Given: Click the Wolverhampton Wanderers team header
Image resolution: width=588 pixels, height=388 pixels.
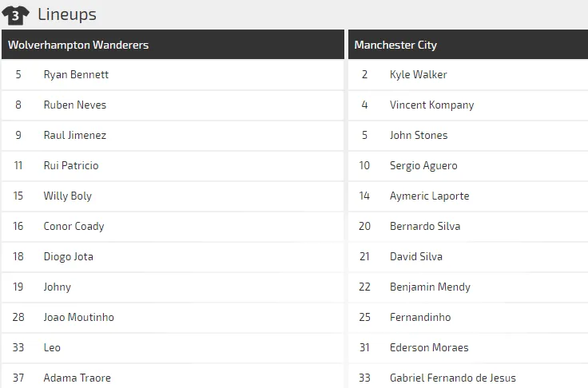Looking at the screenshot, I should pos(78,45).
